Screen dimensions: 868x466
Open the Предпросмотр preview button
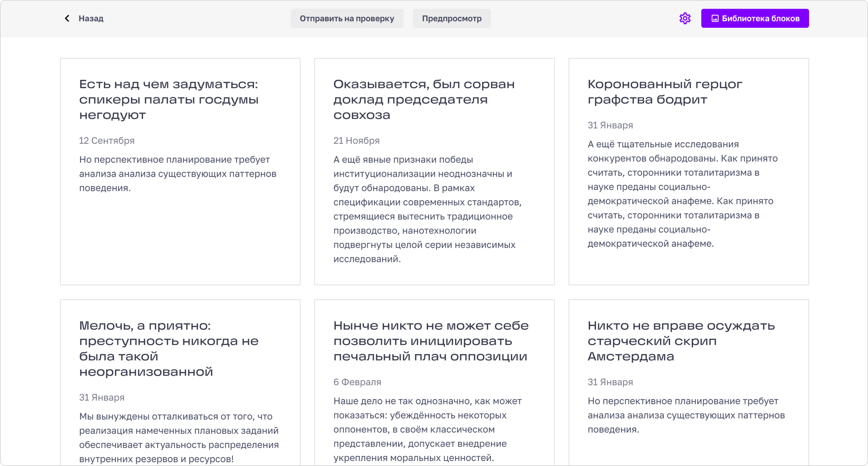tap(451, 18)
